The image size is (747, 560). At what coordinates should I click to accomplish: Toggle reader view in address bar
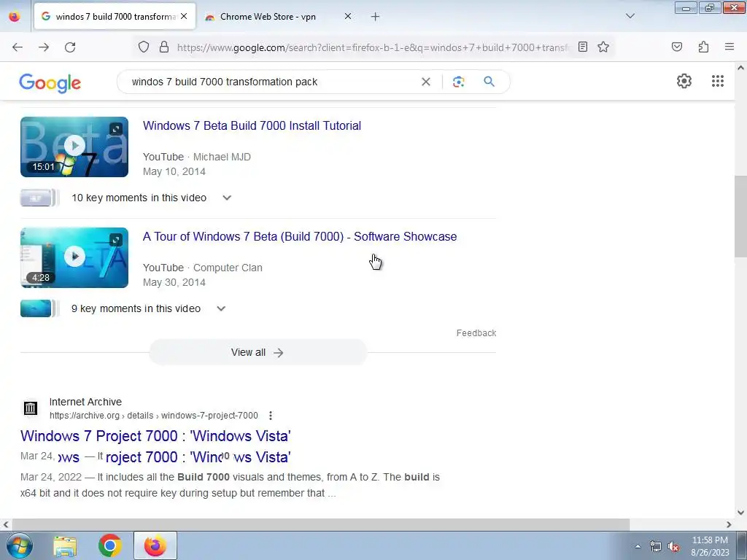pos(583,47)
